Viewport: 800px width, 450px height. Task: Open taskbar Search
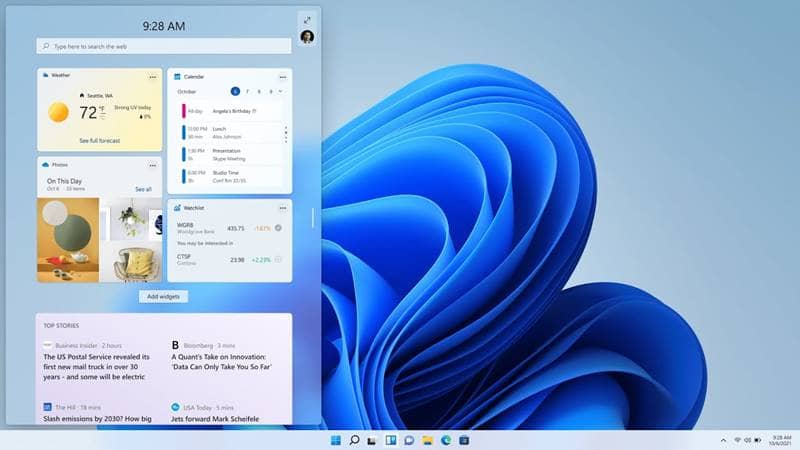point(354,440)
